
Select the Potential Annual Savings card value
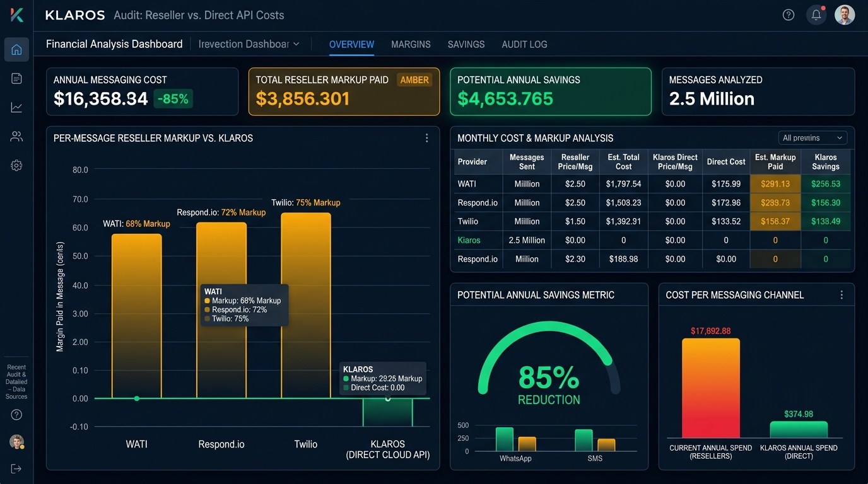[505, 99]
